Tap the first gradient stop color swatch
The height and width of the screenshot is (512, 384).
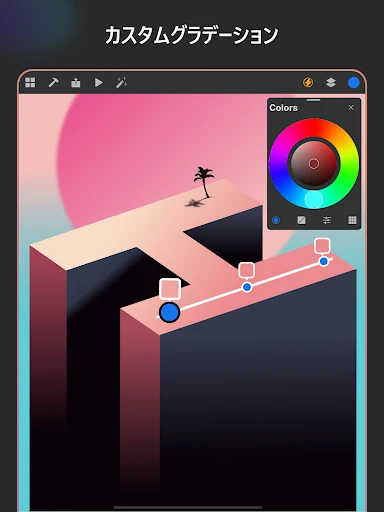click(170, 289)
